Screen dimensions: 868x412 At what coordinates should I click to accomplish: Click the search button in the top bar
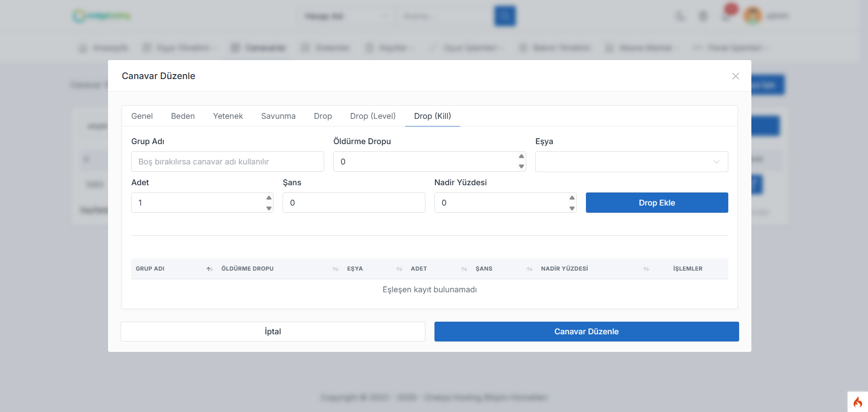(x=505, y=16)
